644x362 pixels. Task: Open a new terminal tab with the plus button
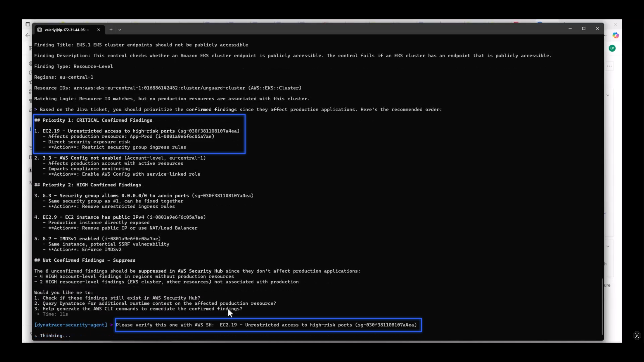click(111, 30)
